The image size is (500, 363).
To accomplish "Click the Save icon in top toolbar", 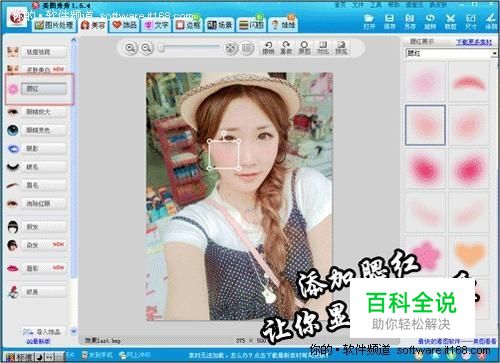I will (x=389, y=21).
